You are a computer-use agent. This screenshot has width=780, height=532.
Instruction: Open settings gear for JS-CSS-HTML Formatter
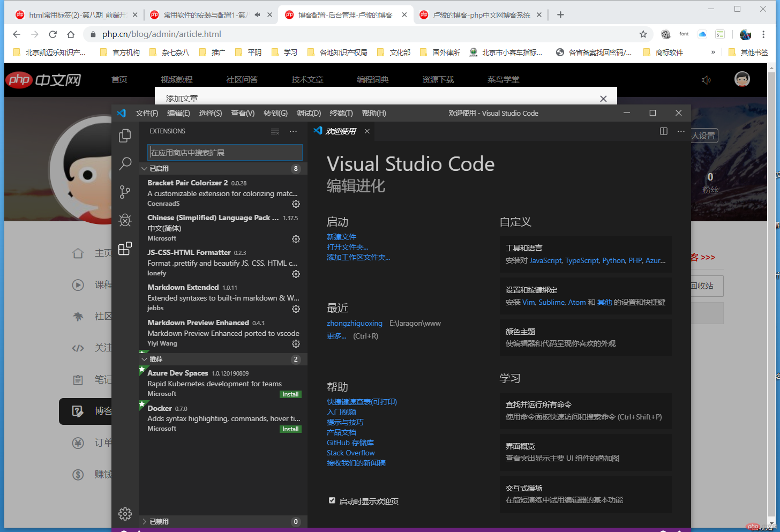296,274
